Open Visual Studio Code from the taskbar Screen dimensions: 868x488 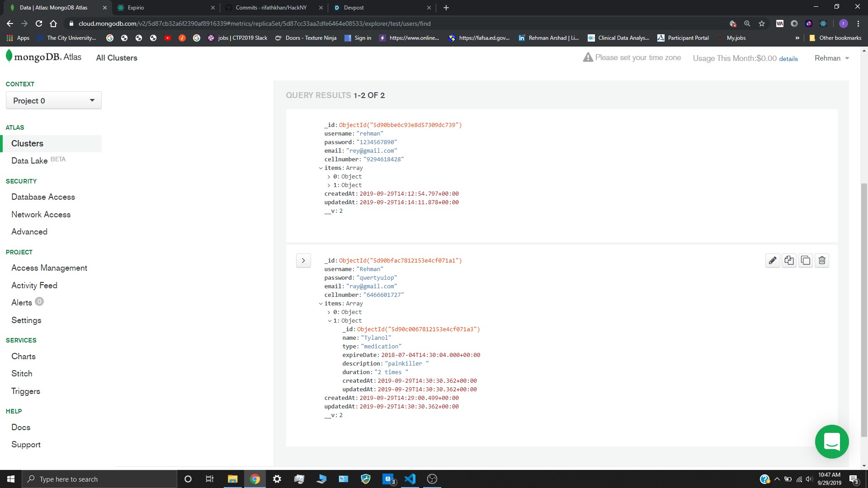point(410,479)
